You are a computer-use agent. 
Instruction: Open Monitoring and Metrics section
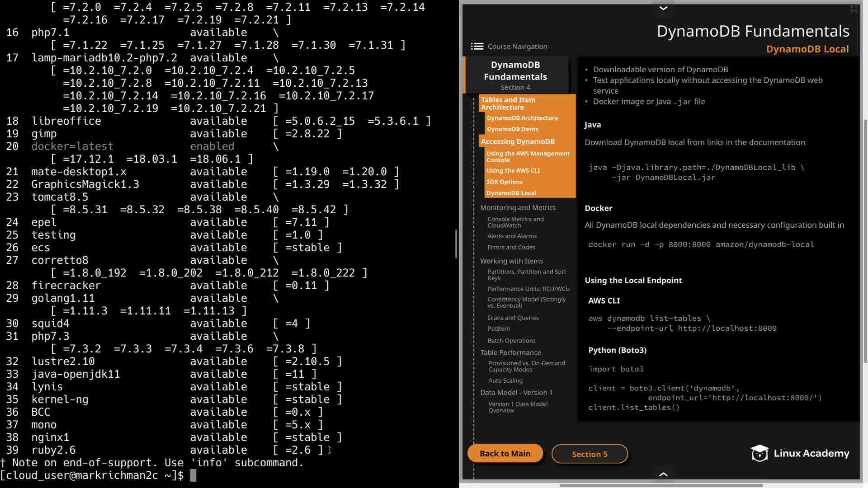tap(518, 207)
